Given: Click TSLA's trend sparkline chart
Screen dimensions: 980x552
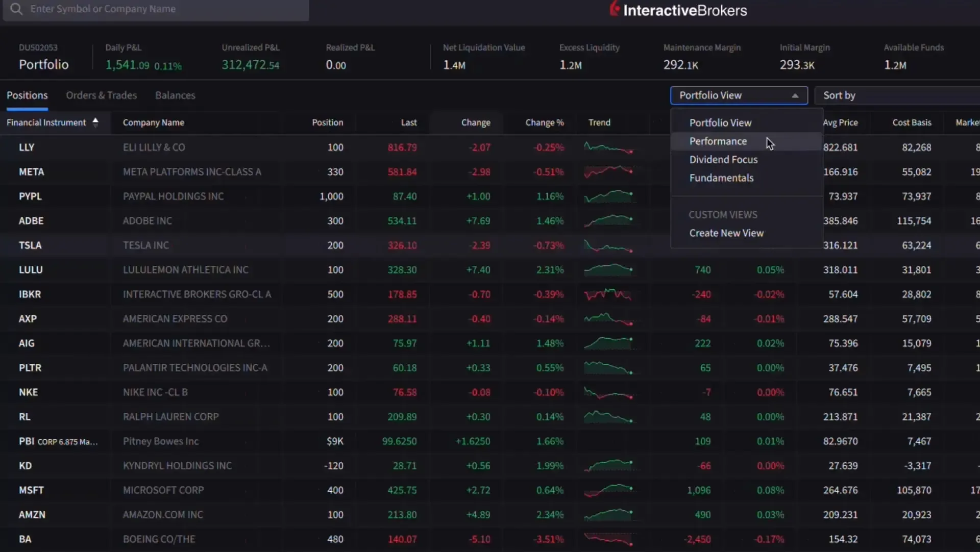Looking at the screenshot, I should tap(608, 245).
